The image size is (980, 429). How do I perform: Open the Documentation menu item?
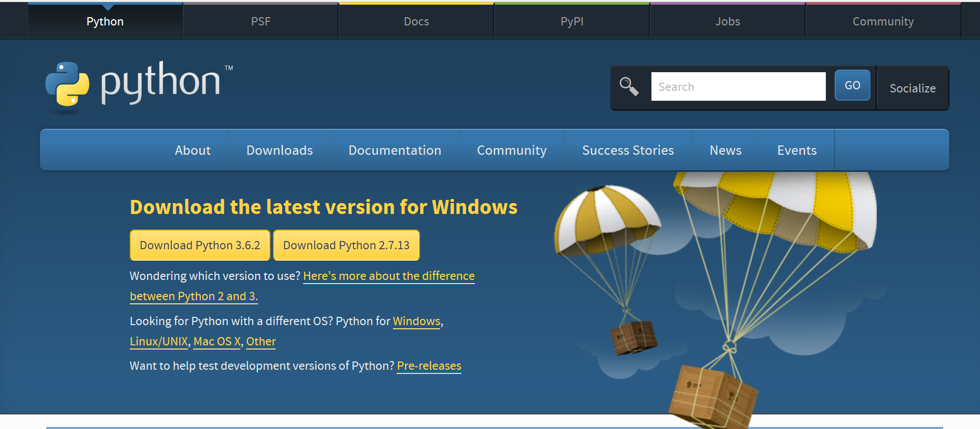tap(395, 150)
